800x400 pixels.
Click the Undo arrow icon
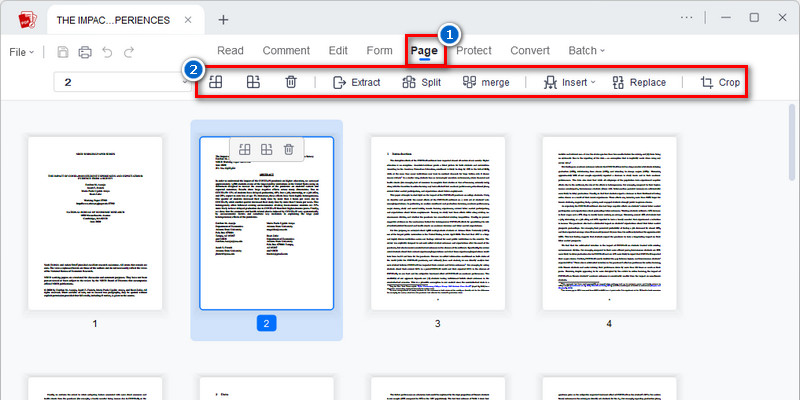pos(107,52)
